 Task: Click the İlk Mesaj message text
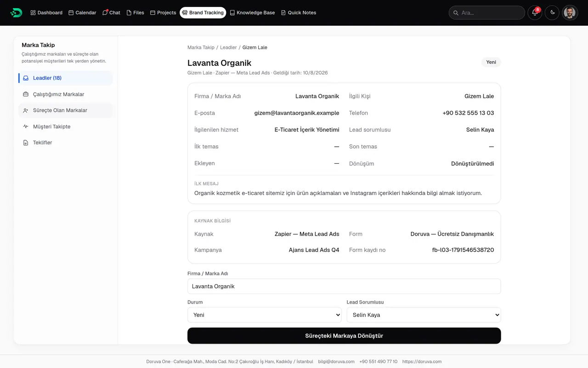338,193
